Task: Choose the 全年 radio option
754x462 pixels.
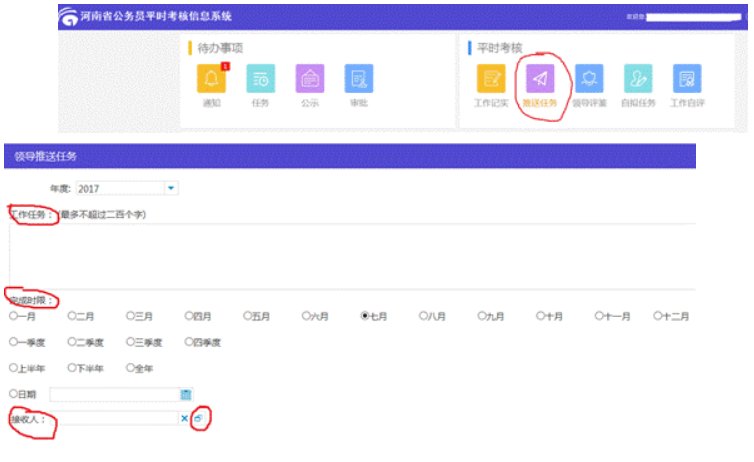Action: pyautogui.click(x=130, y=368)
